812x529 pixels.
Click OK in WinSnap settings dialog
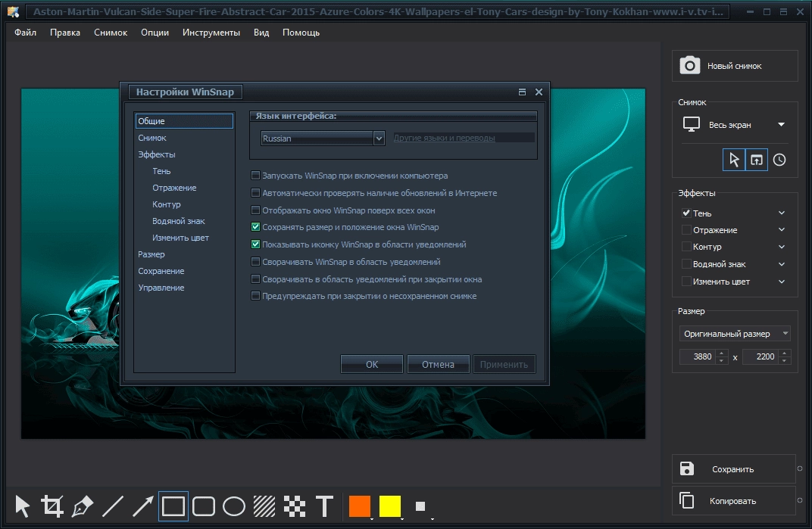tap(372, 364)
